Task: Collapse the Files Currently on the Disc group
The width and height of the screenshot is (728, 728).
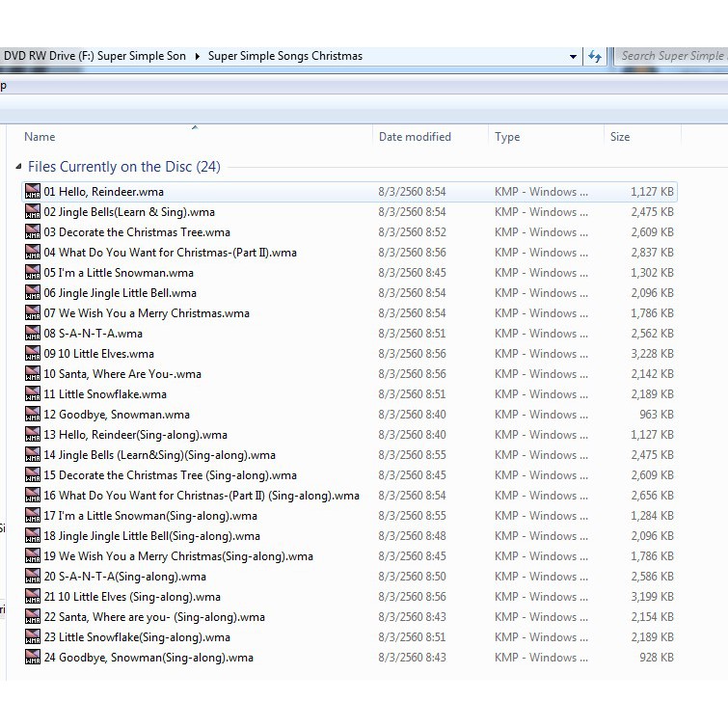Action: [x=19, y=167]
